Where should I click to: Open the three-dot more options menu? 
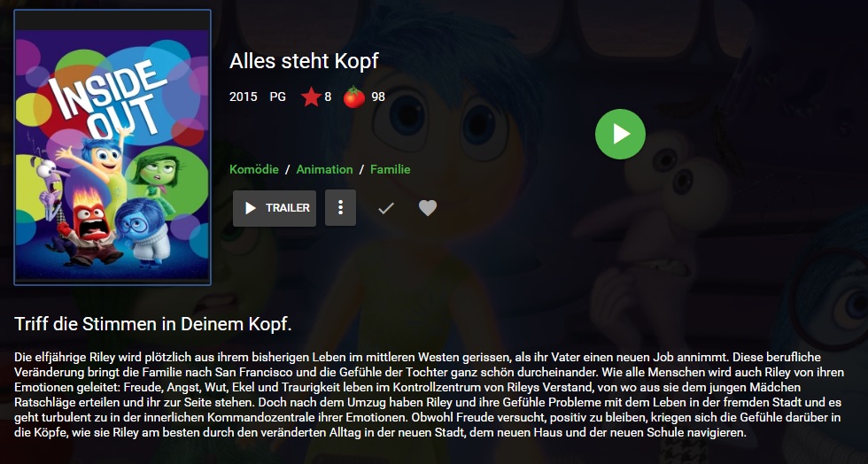(x=340, y=207)
